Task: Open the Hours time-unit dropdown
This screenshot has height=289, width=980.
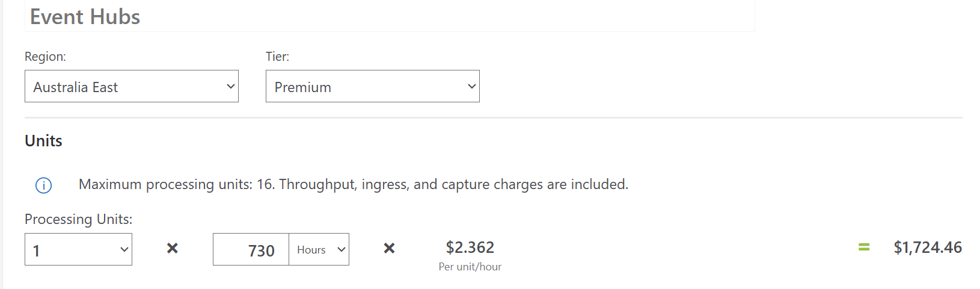Action: click(319, 249)
